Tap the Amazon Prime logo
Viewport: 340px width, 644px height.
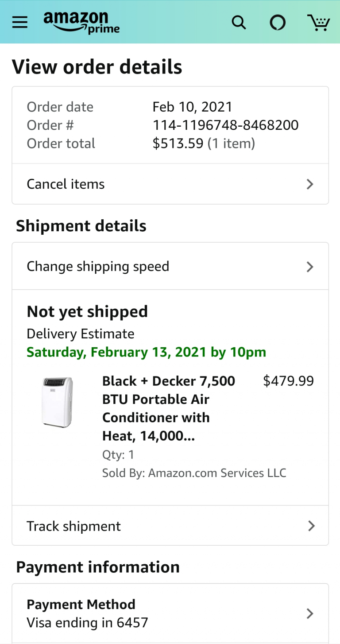(81, 23)
